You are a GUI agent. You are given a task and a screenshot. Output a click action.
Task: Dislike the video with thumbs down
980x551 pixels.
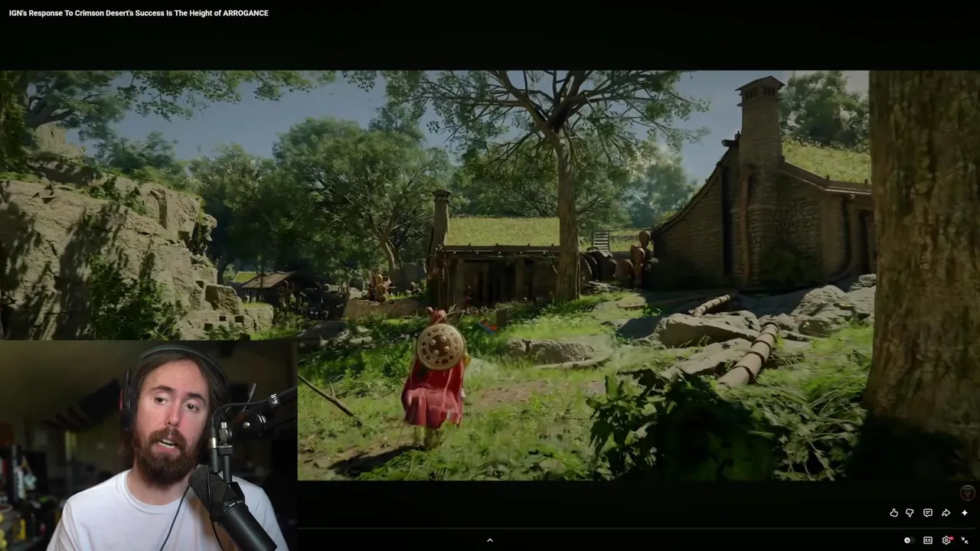(910, 513)
